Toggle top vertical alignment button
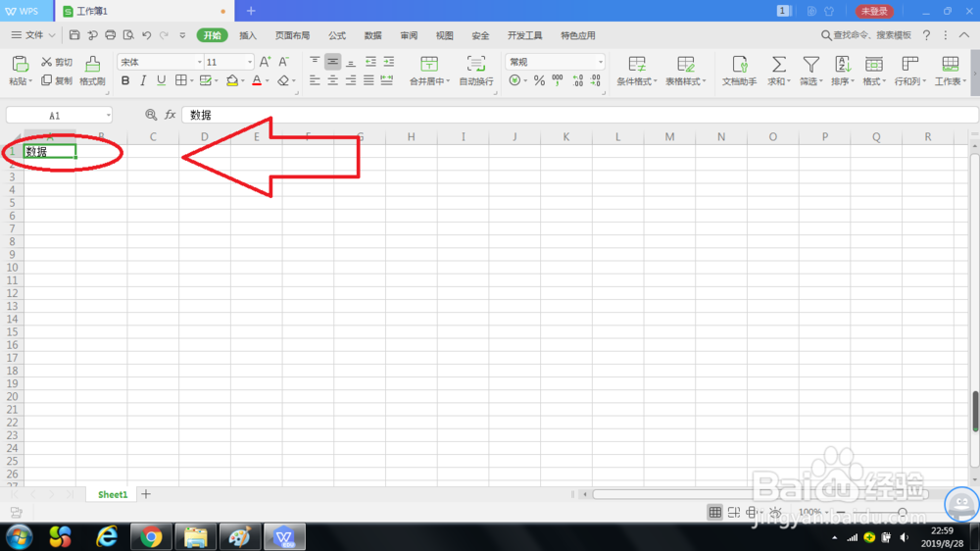The image size is (980, 551). 315,62
